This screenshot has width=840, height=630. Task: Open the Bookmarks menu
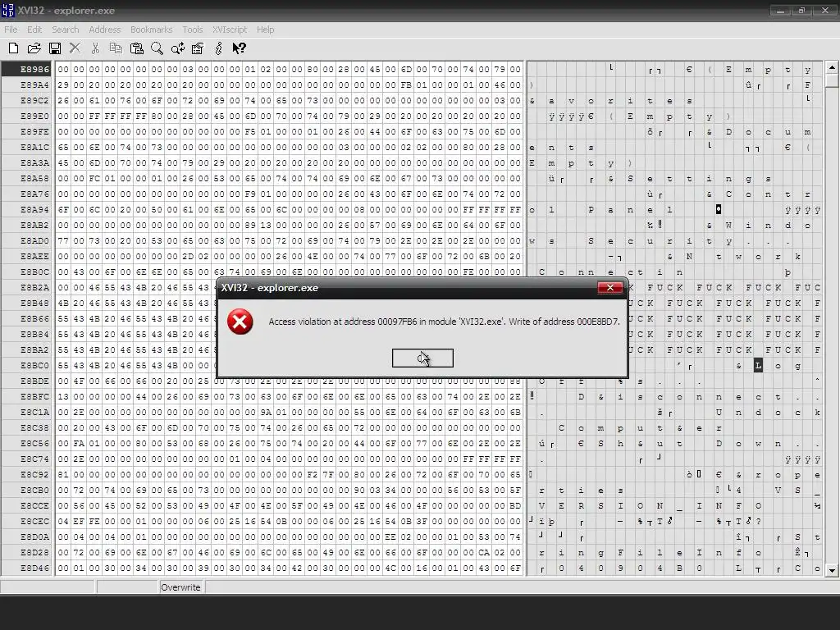pos(152,30)
